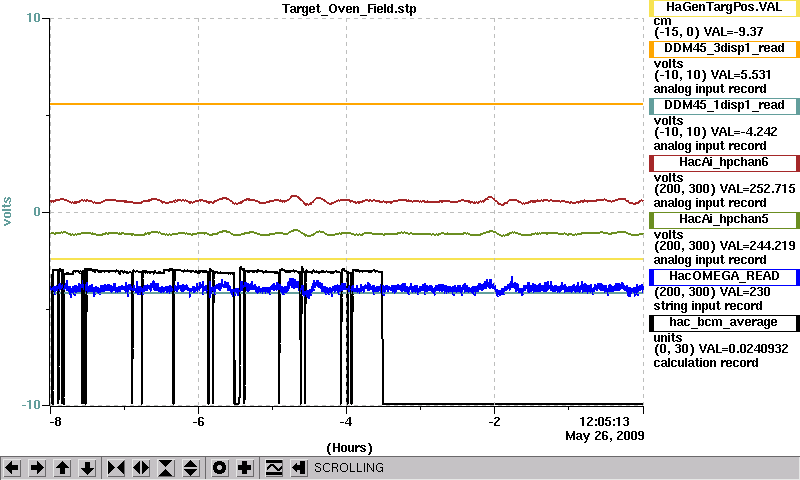The image size is (800, 480).
Task: Click the -4 hour axis tick label
Action: coord(346,422)
